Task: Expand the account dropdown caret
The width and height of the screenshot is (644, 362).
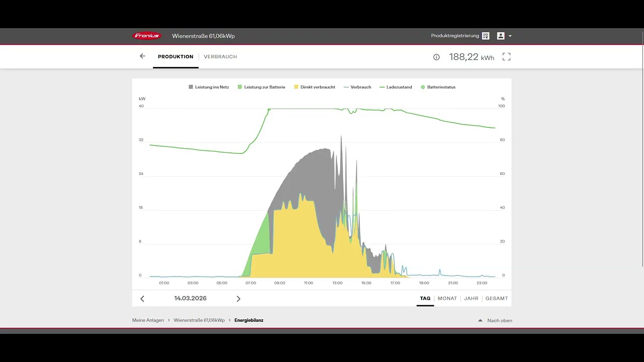Action: point(510,36)
